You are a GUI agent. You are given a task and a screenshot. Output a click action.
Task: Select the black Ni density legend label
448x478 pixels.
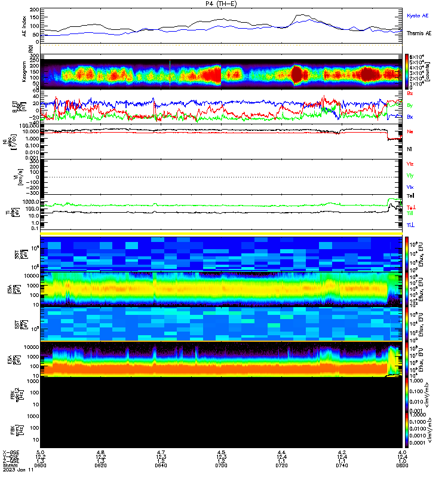pos(409,149)
